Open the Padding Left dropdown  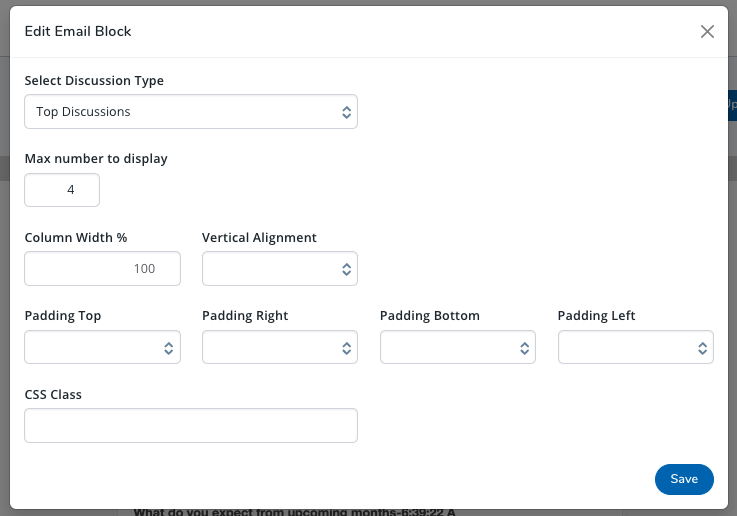point(635,347)
